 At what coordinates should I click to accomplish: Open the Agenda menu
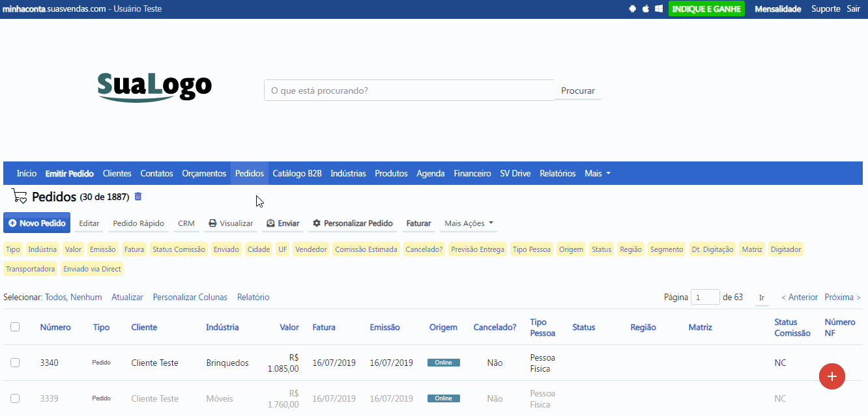coord(431,173)
